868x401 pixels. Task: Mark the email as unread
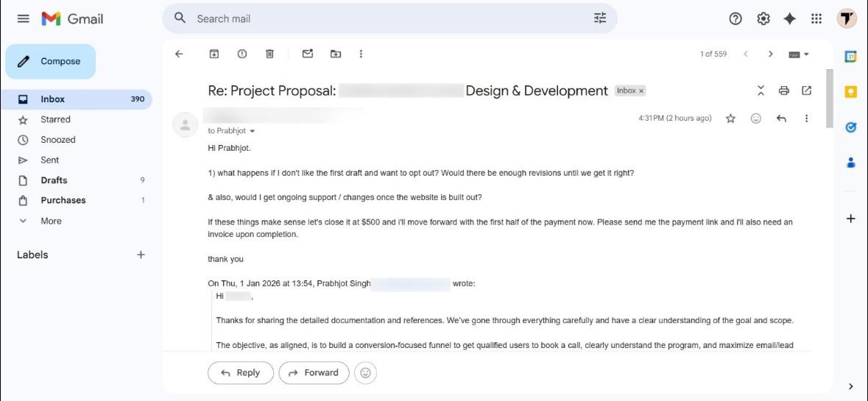click(308, 54)
